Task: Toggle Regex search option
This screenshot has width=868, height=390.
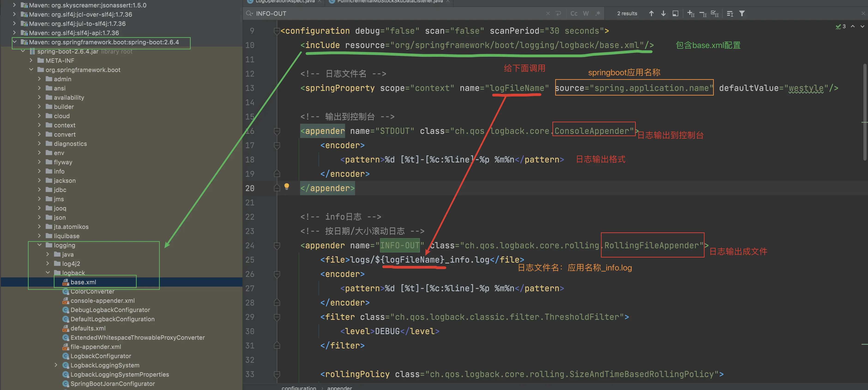Action: (x=598, y=13)
